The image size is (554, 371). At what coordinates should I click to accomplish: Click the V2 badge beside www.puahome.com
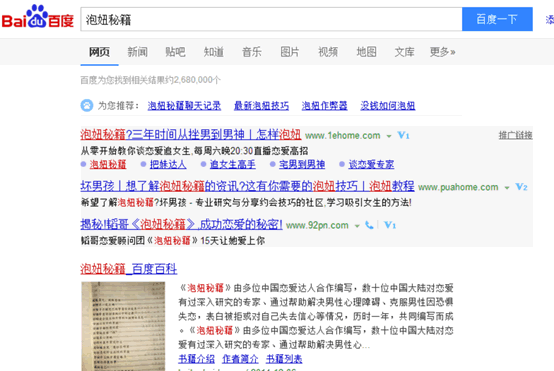(x=521, y=187)
